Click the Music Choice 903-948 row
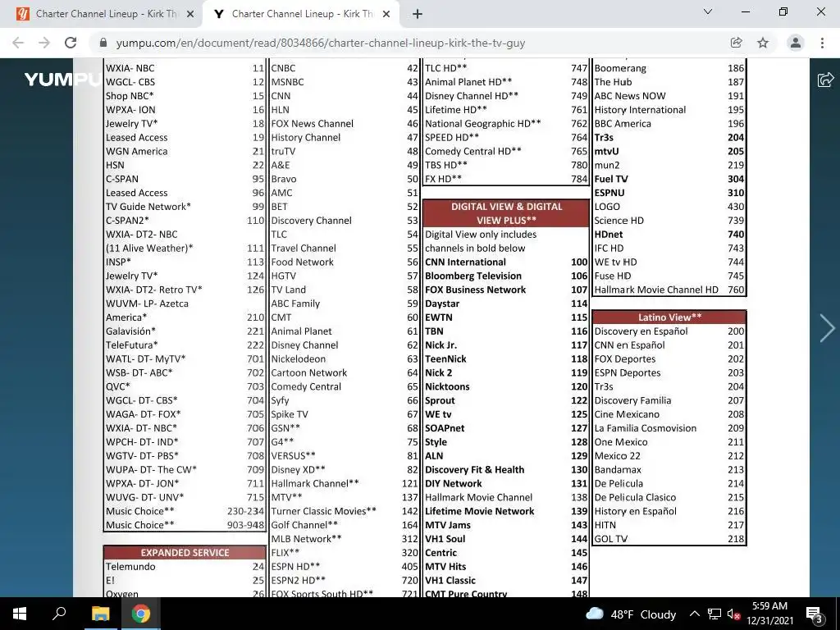 (185, 524)
